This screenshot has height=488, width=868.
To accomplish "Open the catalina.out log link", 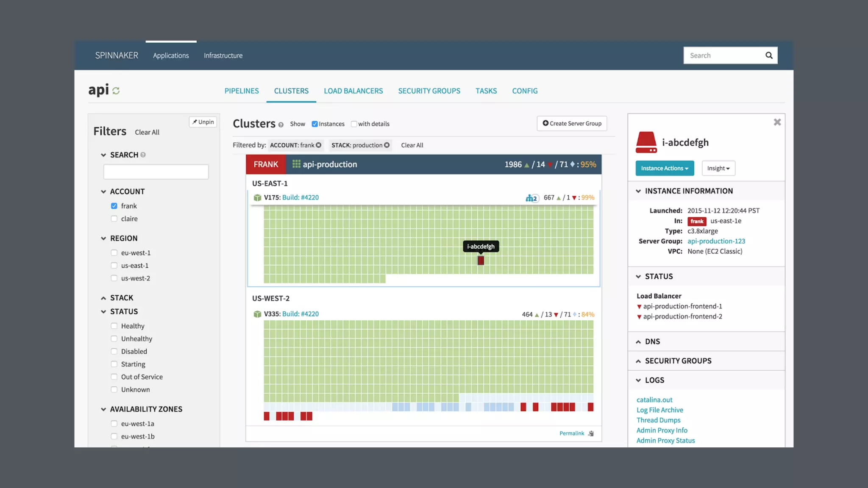I will coord(654,399).
